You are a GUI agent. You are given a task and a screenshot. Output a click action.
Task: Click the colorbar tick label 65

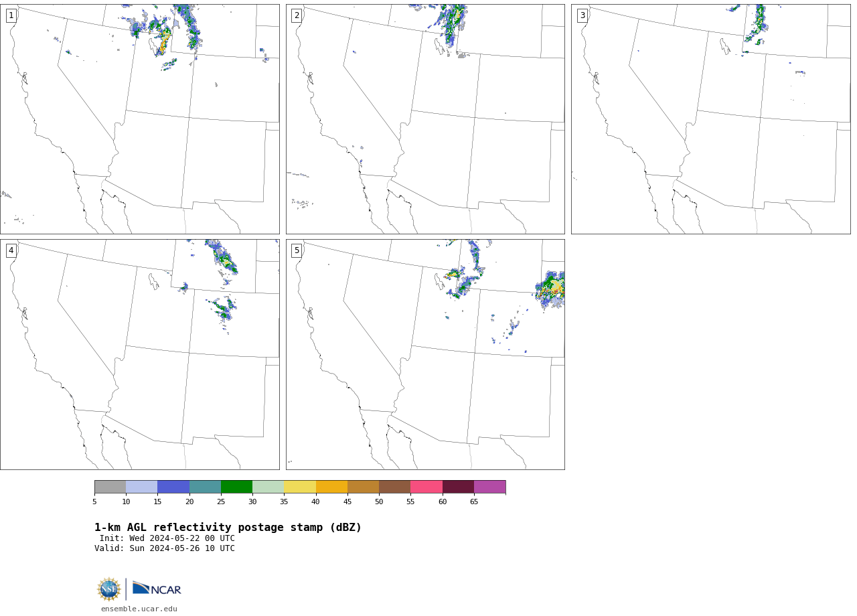coord(474,502)
